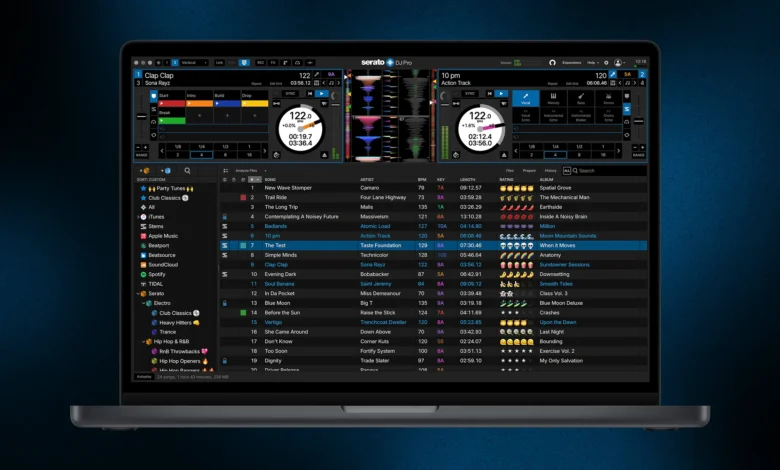Open the SoundCloud library
Image resolution: width=780 pixels, height=470 pixels.
159,265
